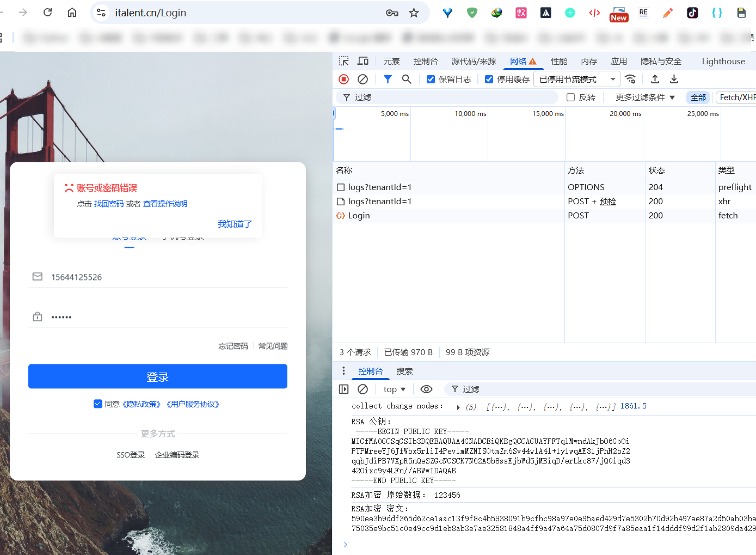The height and width of the screenshot is (555, 756).
Task: Stop recording network log
Action: [x=343, y=79]
